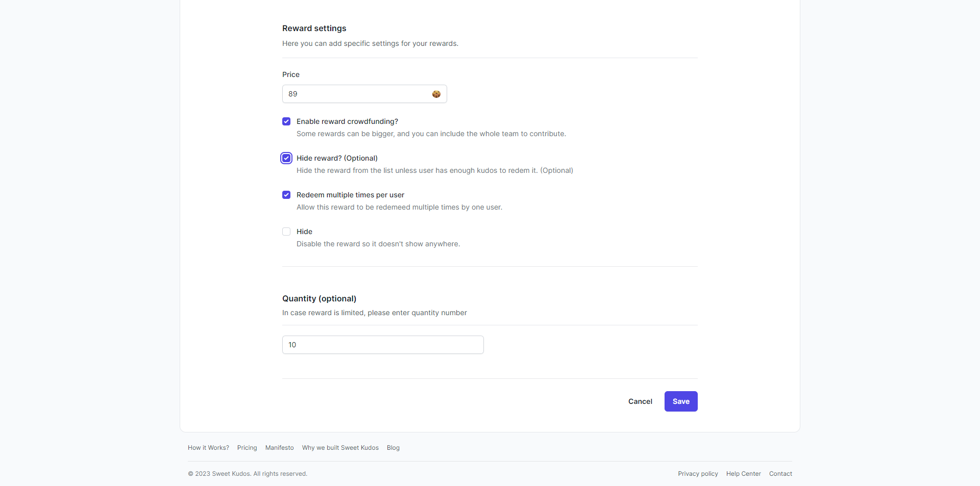
Task: Uncheck Redeem multiple times per user
Action: [x=286, y=195]
